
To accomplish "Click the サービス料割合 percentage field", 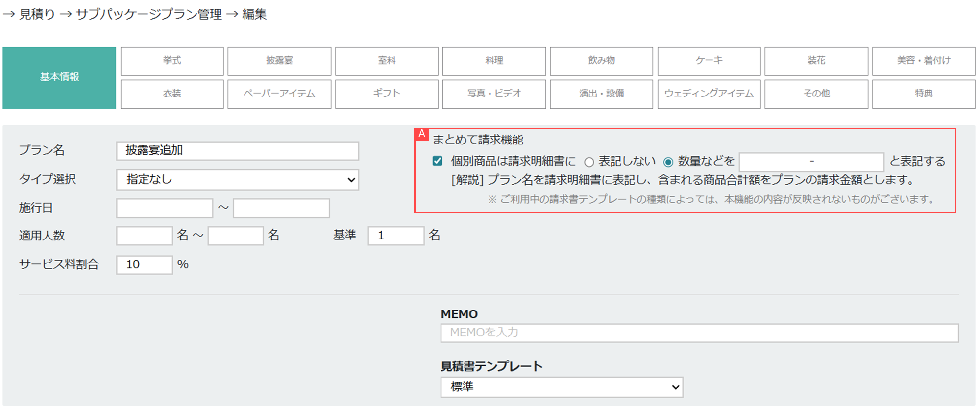I will pos(144,265).
